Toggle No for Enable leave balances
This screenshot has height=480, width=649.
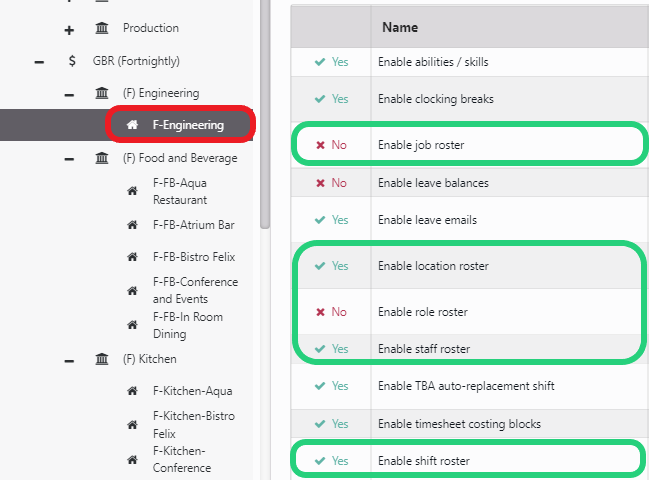331,183
